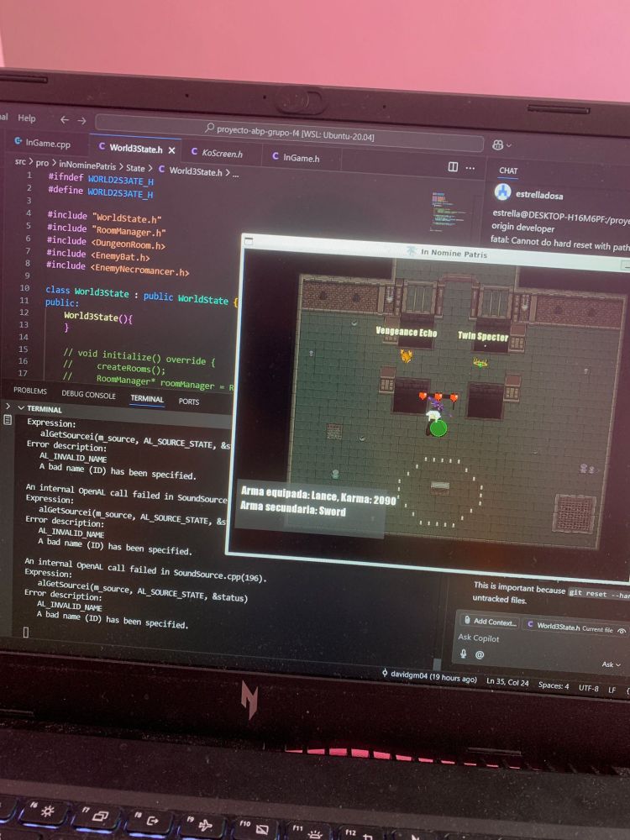Click the World3State.h breadcrumb segment

195,171
